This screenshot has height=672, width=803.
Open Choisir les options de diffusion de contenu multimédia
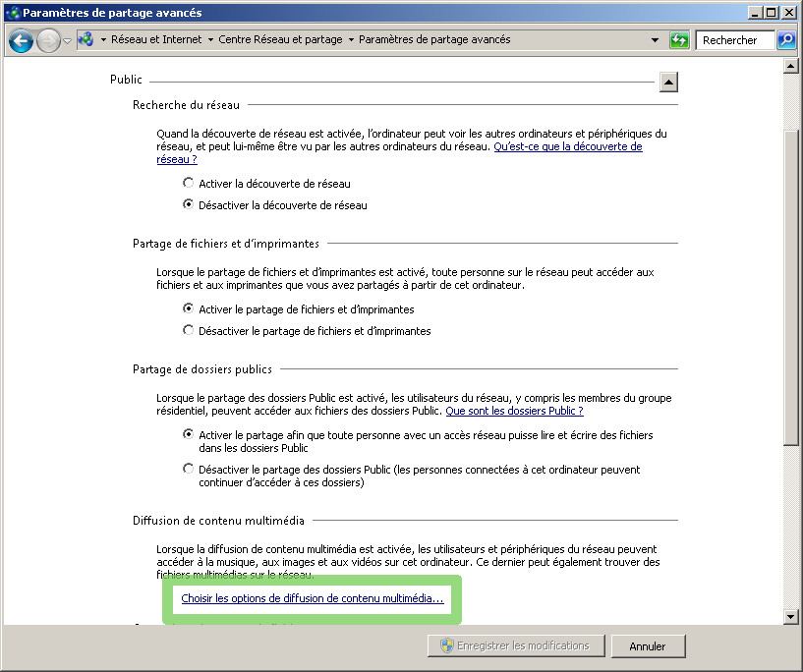[x=314, y=598]
